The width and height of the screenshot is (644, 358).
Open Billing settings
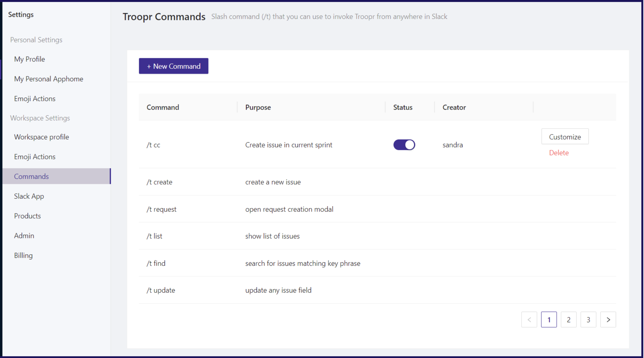[x=23, y=255]
